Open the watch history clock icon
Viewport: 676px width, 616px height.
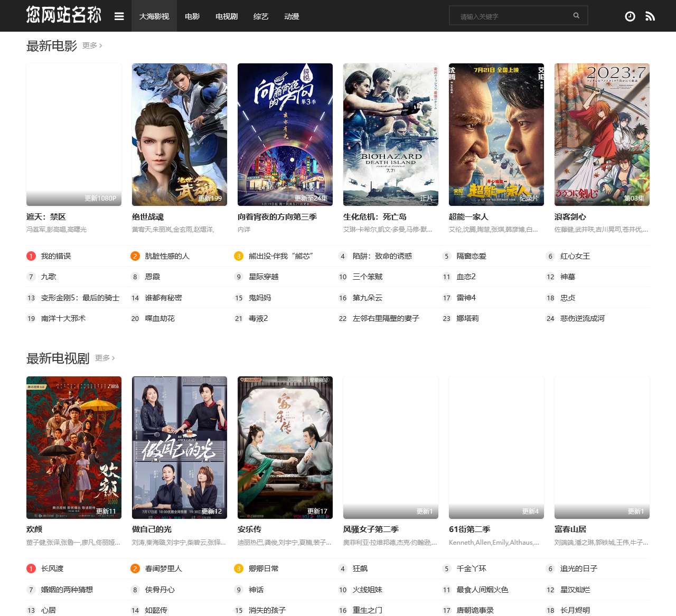point(630,16)
